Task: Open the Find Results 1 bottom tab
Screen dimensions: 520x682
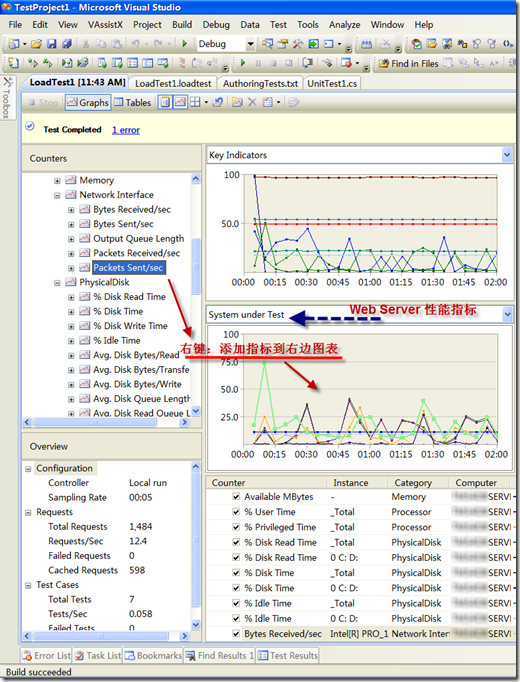Action: click(220, 655)
